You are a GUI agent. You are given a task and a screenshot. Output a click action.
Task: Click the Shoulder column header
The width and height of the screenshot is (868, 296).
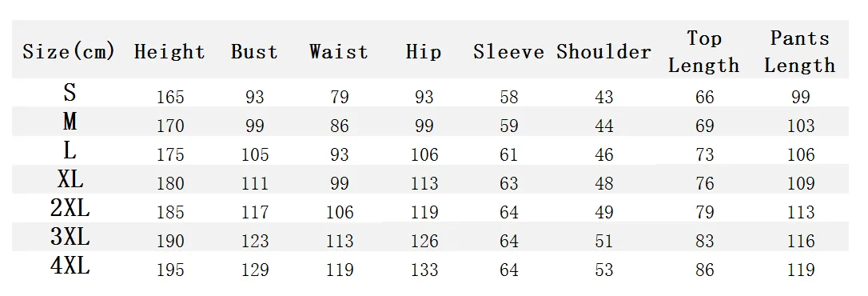(x=604, y=51)
